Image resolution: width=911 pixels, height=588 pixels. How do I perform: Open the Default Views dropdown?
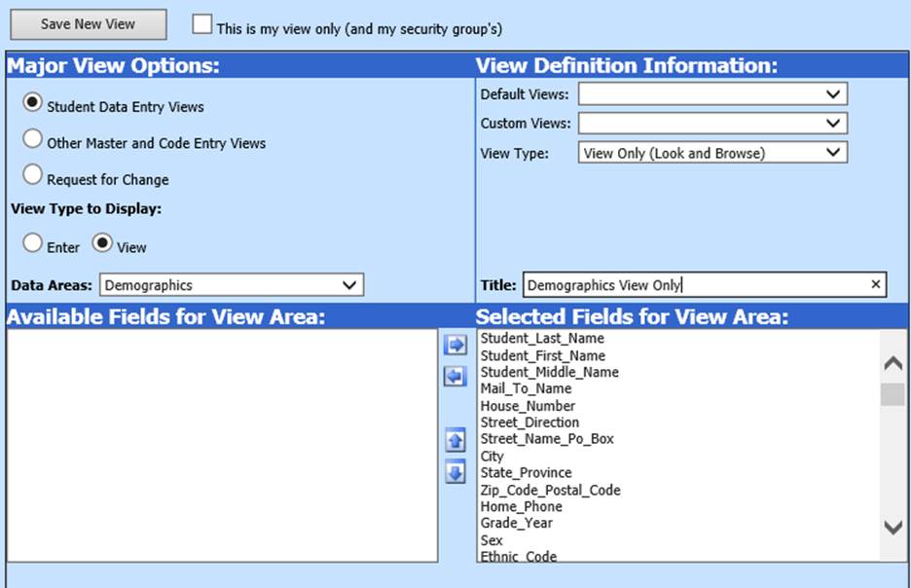[x=712, y=94]
